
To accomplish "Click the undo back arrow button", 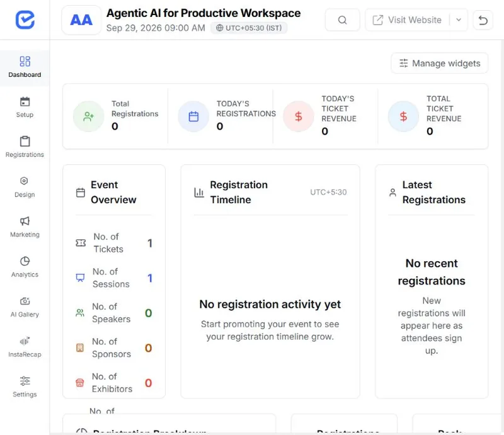I will (483, 20).
